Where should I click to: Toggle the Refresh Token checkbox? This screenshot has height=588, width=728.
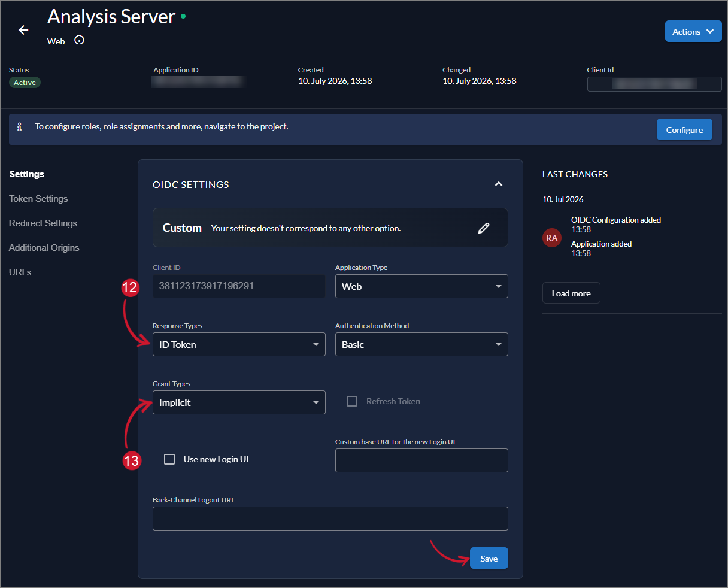pyautogui.click(x=352, y=401)
